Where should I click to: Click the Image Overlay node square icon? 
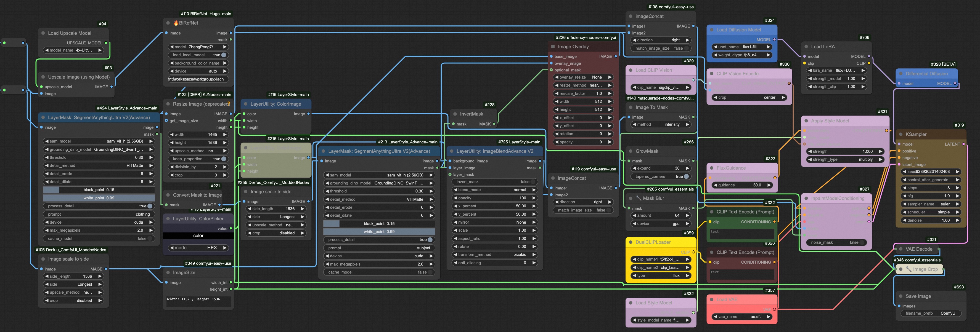coord(553,47)
